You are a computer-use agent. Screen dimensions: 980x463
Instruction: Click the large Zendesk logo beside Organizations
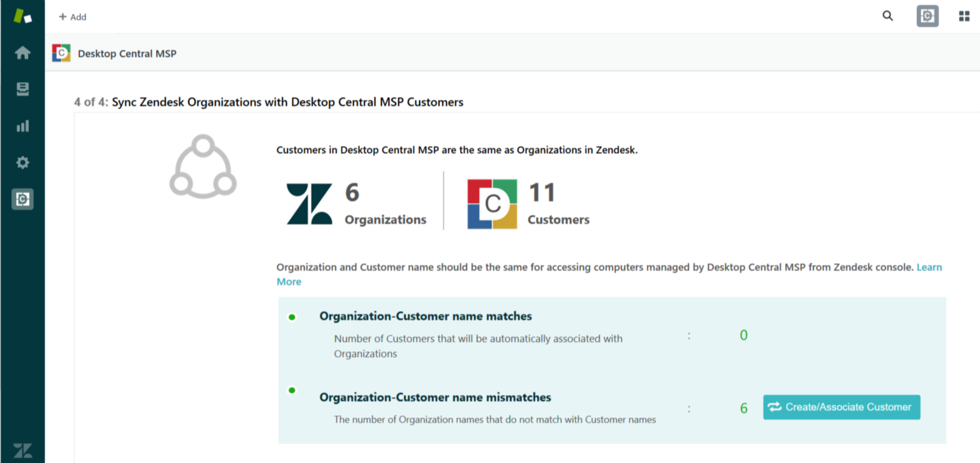[309, 204]
